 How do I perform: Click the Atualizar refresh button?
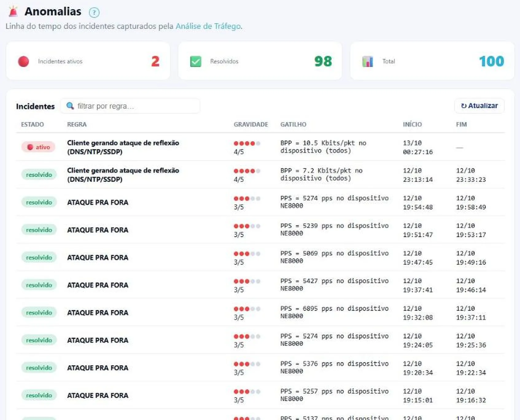pos(479,106)
